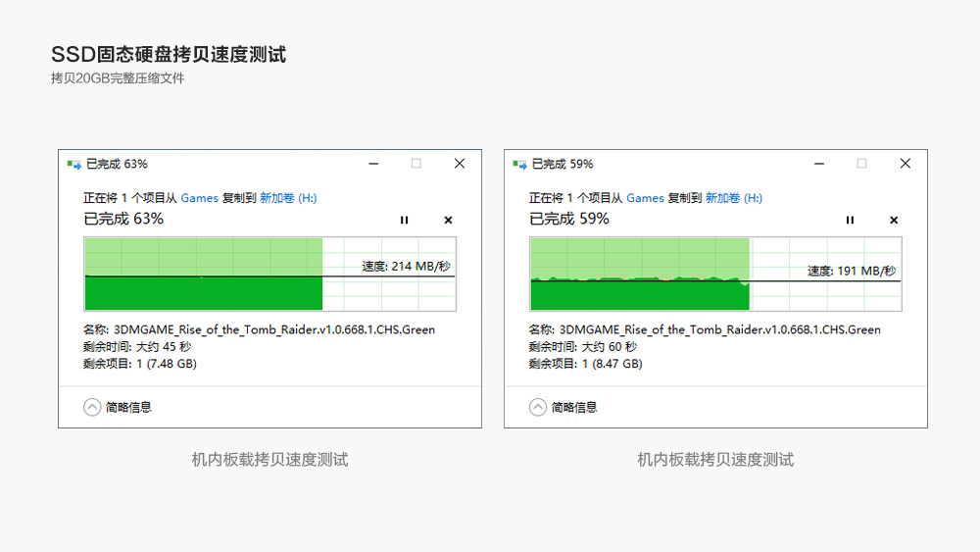The image size is (980, 552).
Task: Click maximize button on the 63% dialog
Action: click(416, 164)
